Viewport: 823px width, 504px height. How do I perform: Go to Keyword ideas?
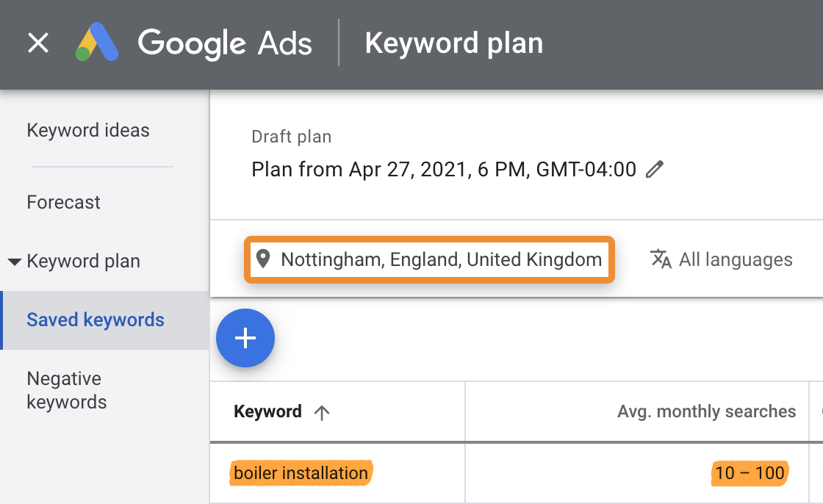(88, 131)
